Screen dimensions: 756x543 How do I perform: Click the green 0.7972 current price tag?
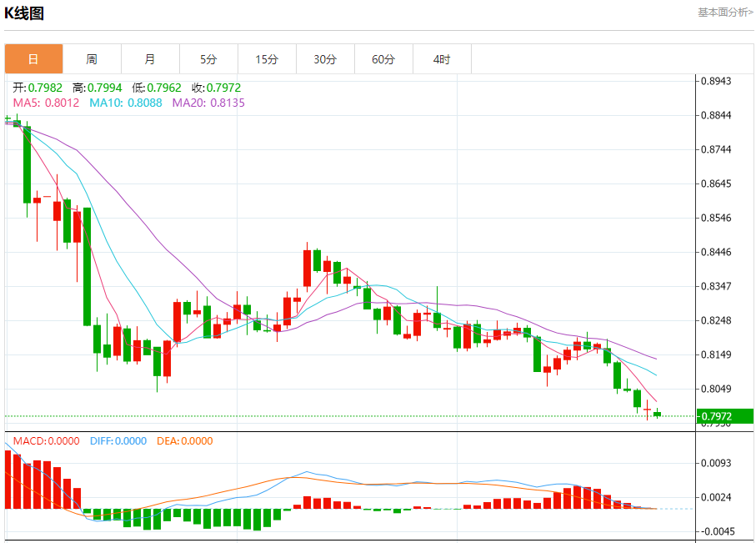[x=725, y=416]
